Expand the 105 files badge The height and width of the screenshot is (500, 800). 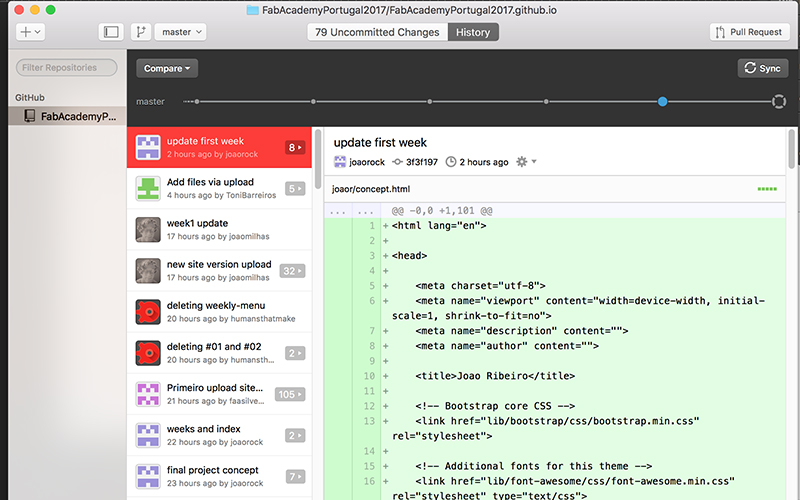[x=290, y=394]
